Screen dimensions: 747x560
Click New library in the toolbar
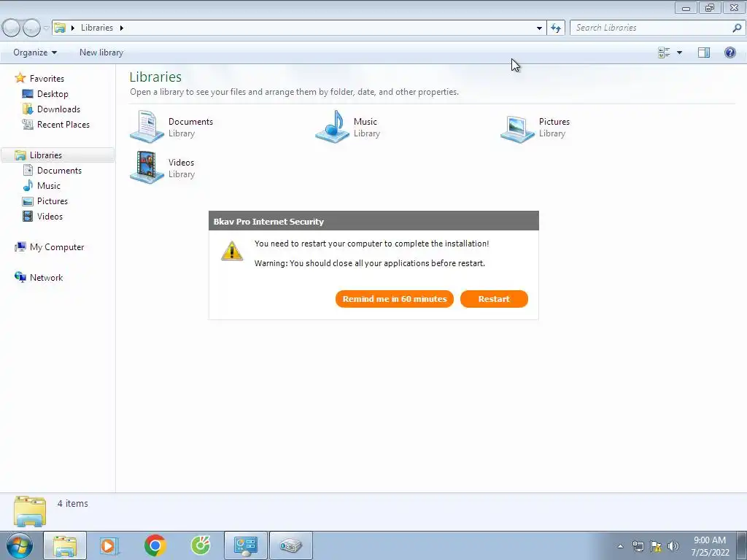click(101, 52)
